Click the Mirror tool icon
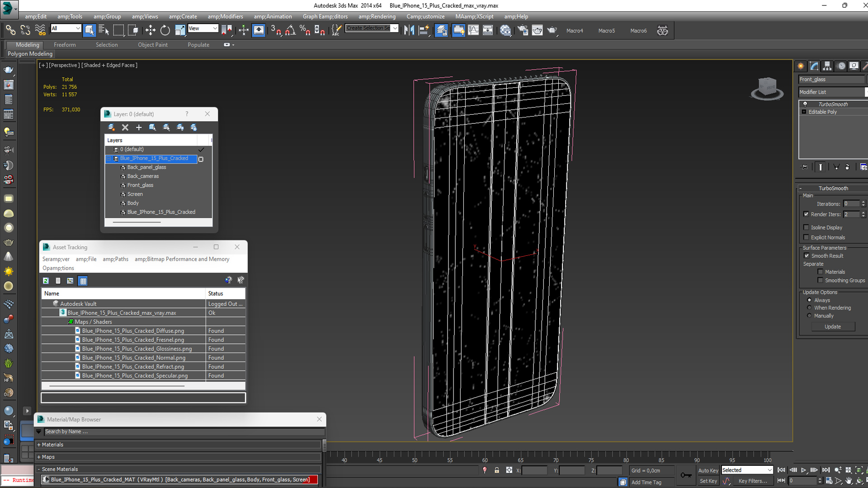 (x=409, y=30)
